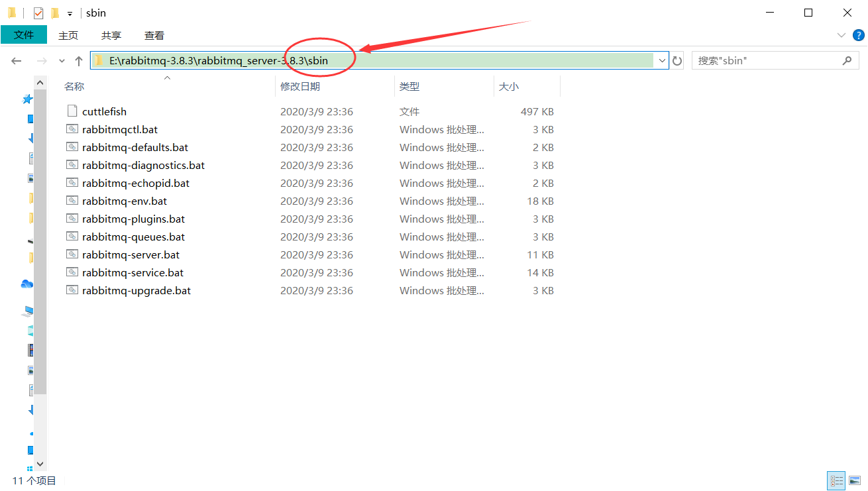The image size is (868, 491).
Task: Click the rabbitmq-plugins.bat file icon
Action: (x=72, y=219)
